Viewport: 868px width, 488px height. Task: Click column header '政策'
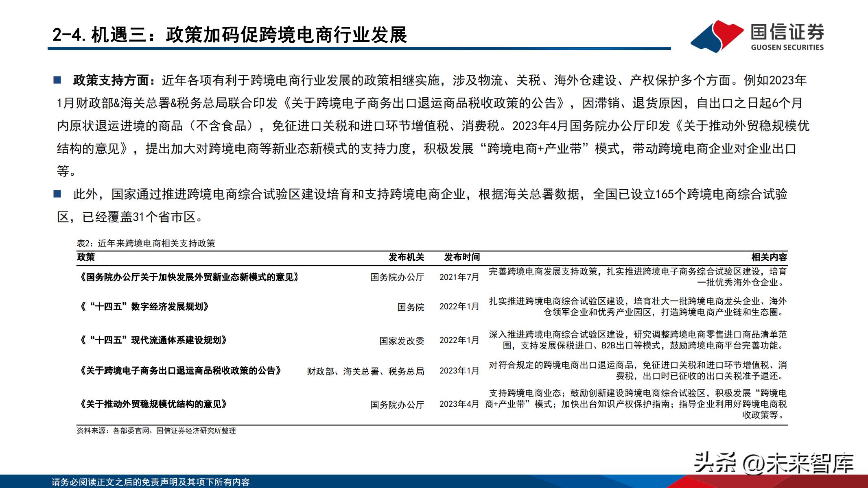(x=86, y=257)
